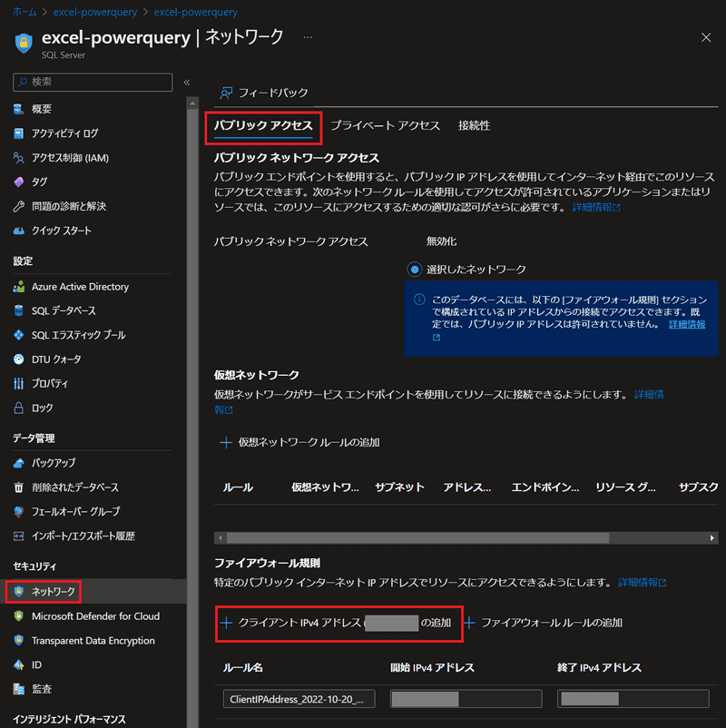Click 仮想ネットワーク ルールの追加 button
Image resolution: width=726 pixels, height=728 pixels.
(x=299, y=443)
